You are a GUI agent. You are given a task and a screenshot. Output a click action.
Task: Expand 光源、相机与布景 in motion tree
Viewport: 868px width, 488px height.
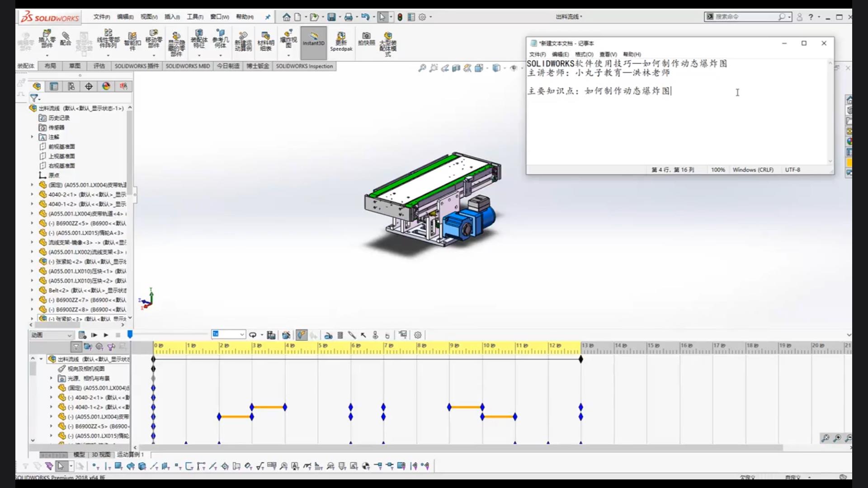pos(51,378)
